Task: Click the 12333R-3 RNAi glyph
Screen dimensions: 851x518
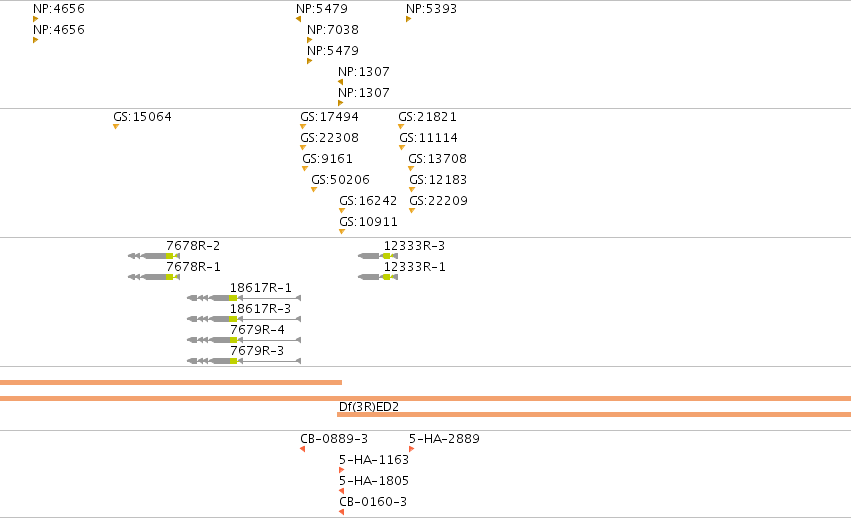Action: coord(378,256)
